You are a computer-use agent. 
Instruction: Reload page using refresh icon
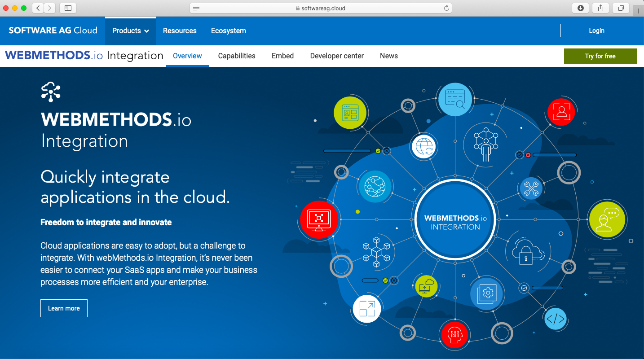(x=446, y=8)
